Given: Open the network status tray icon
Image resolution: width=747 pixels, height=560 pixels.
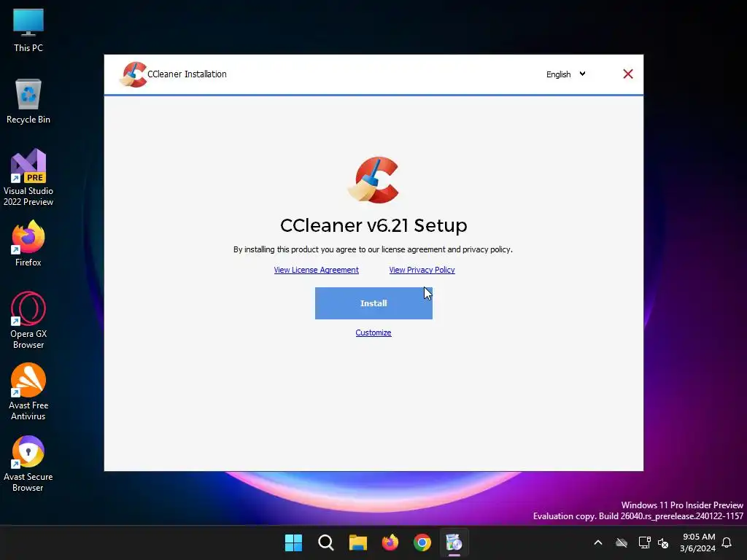Looking at the screenshot, I should coord(644,542).
